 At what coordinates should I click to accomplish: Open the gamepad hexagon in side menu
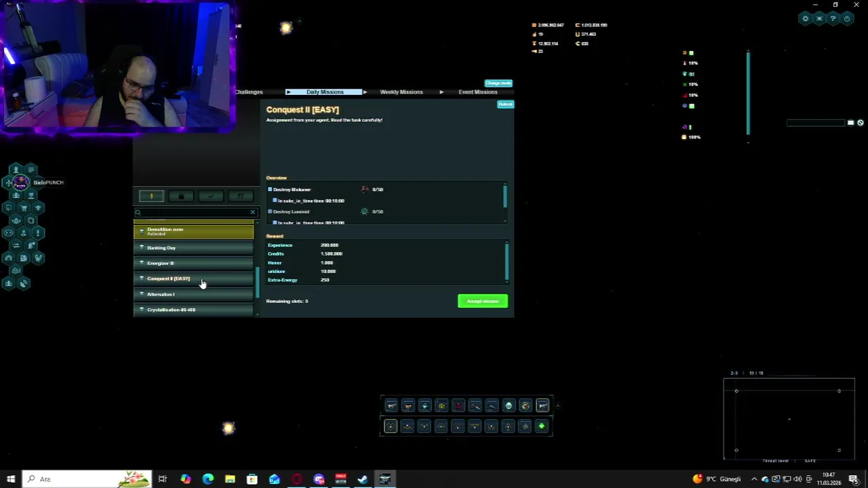coord(9,232)
